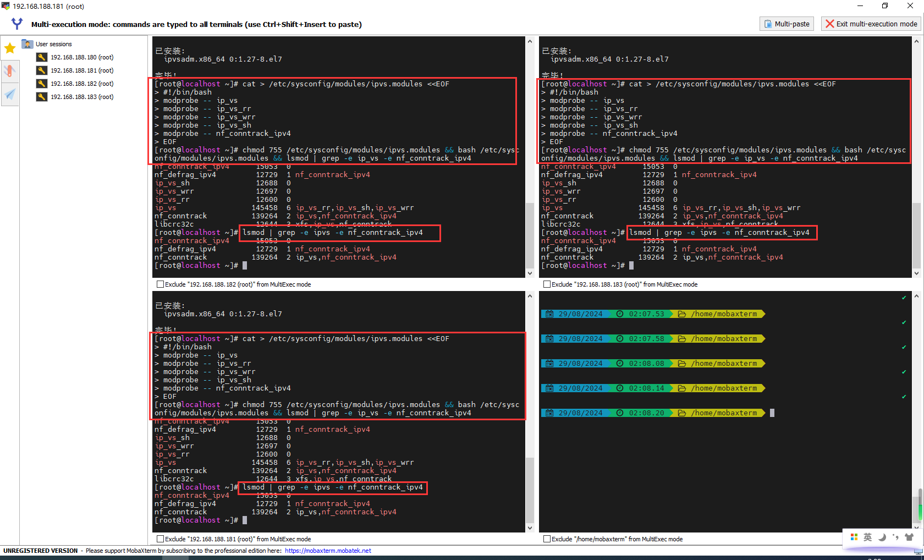Click scrollbar thumb of the 192.168.188.183 terminal
The height and width of the screenshot is (560, 924).
(x=916, y=235)
